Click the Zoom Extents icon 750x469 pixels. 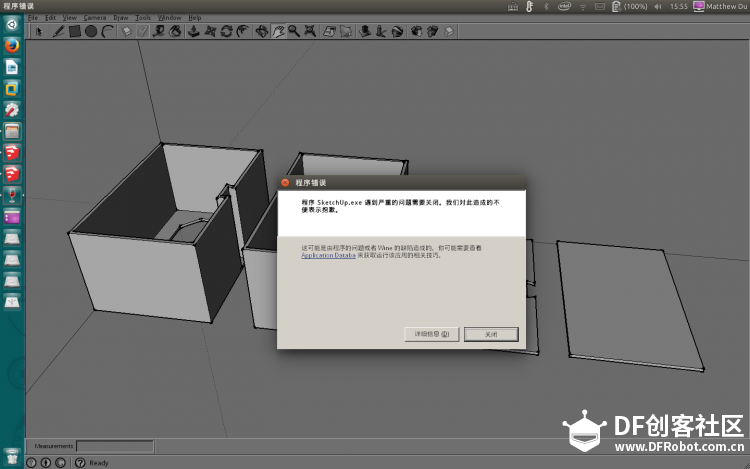click(310, 32)
